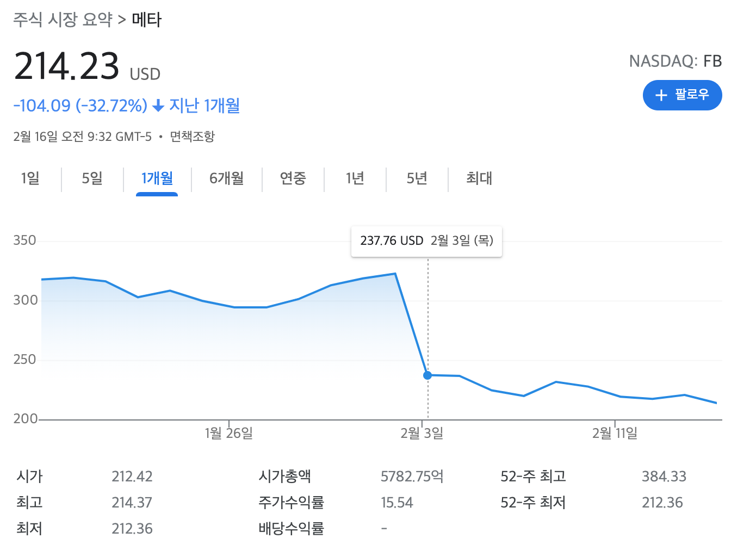
Task: Switch to the 1년 range tab
Action: pyautogui.click(x=355, y=178)
